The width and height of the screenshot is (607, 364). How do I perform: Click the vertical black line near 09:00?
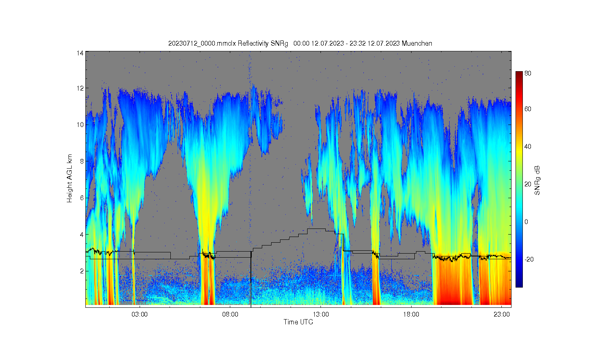(251, 279)
